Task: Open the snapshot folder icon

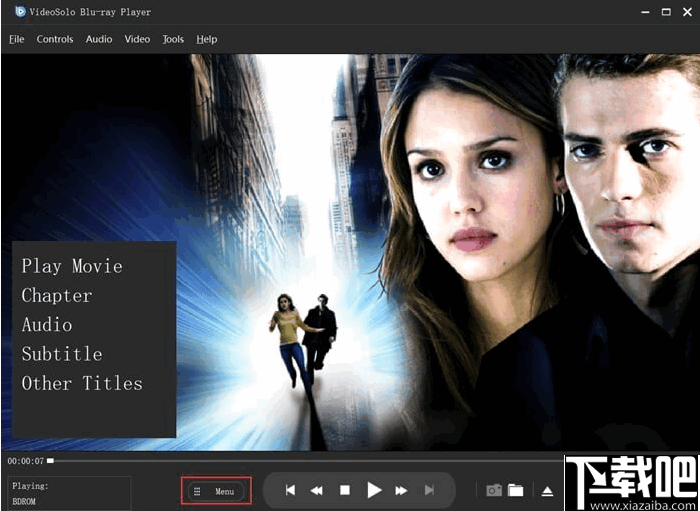Action: pos(516,490)
